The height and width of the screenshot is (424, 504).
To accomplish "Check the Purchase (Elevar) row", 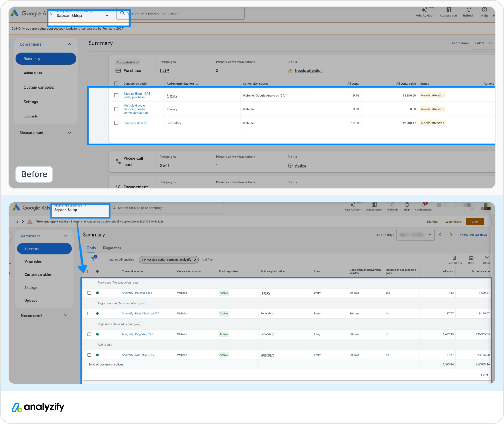I will point(116,123).
